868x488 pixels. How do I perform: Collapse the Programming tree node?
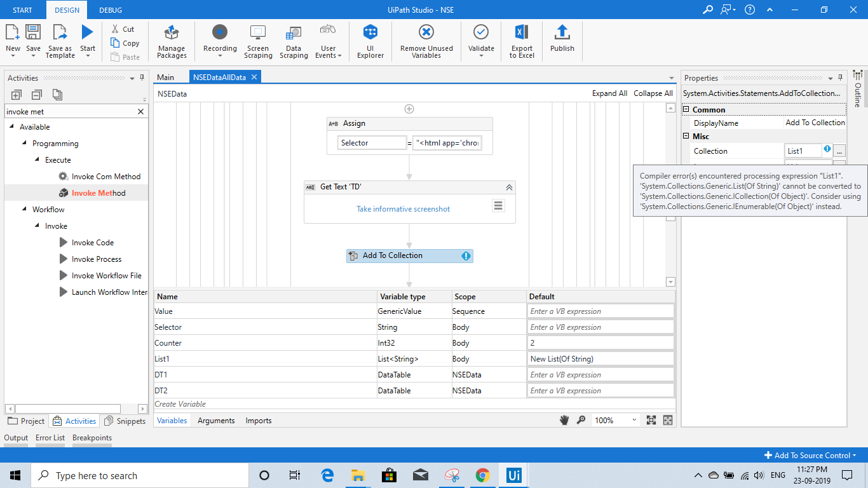tap(25, 144)
